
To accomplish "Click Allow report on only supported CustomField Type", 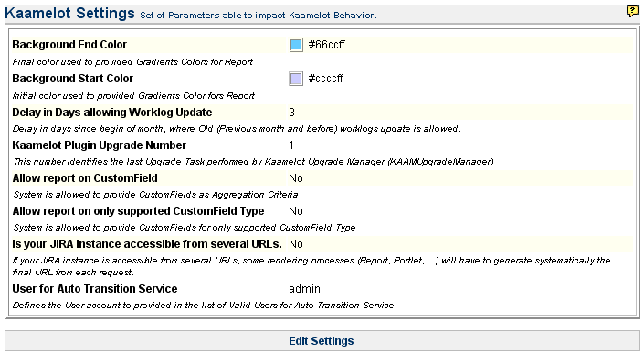I will click(138, 211).
